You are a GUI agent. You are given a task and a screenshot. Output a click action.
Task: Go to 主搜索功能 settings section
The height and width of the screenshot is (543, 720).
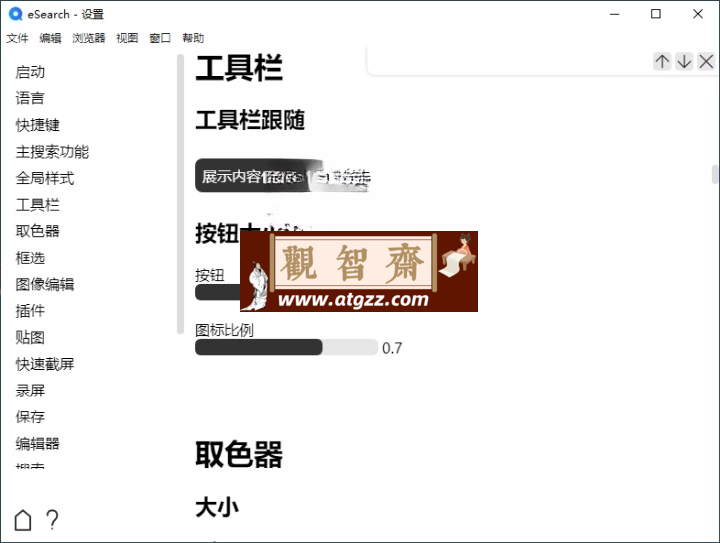click(x=52, y=151)
